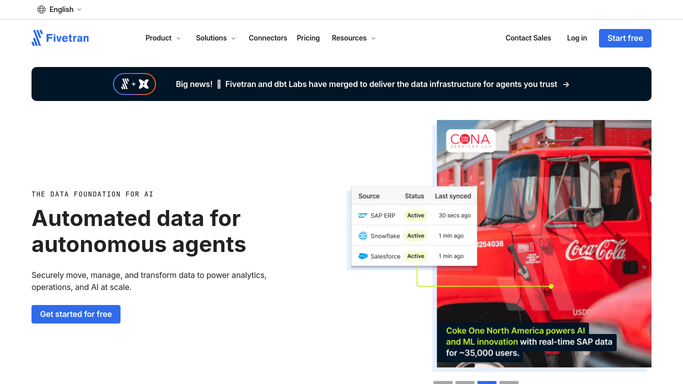Click the Snowflake source icon
This screenshot has width=683, height=384.
(x=363, y=236)
